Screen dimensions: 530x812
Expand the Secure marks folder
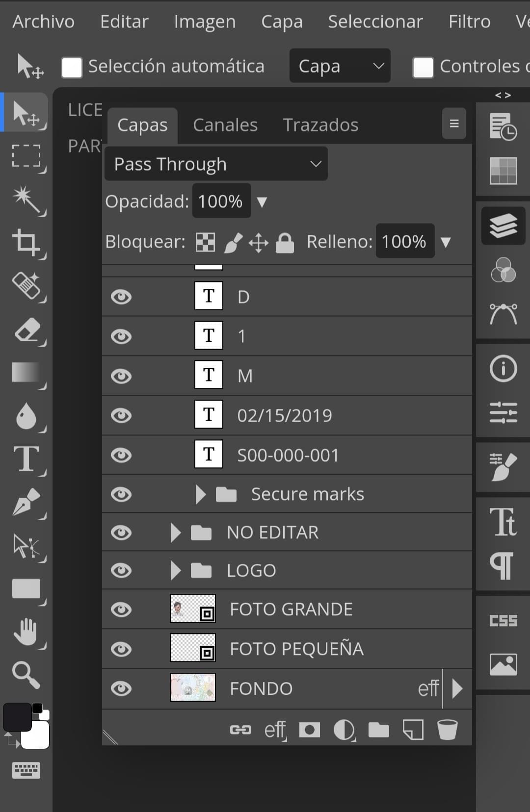(200, 494)
